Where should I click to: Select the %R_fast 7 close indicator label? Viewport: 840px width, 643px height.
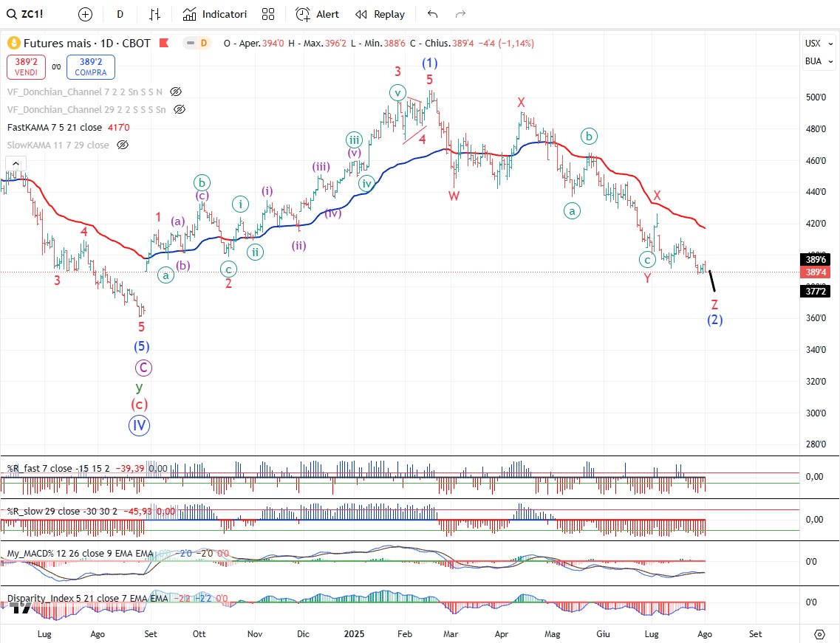[58, 469]
